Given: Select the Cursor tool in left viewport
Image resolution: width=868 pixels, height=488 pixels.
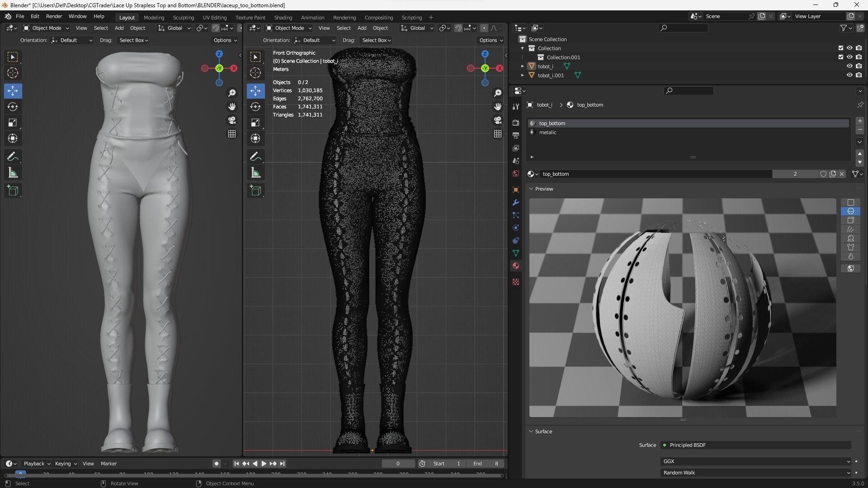Looking at the screenshot, I should (x=13, y=73).
